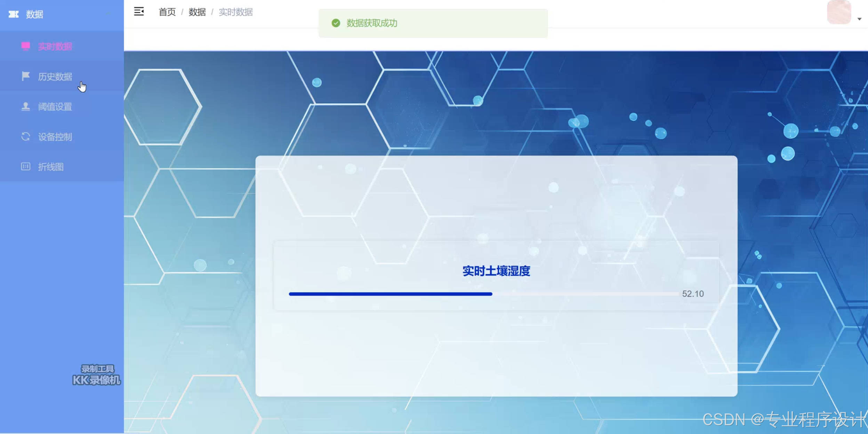The height and width of the screenshot is (434, 868).
Task: Click the 首页 breadcrumb link
Action: pyautogui.click(x=167, y=12)
